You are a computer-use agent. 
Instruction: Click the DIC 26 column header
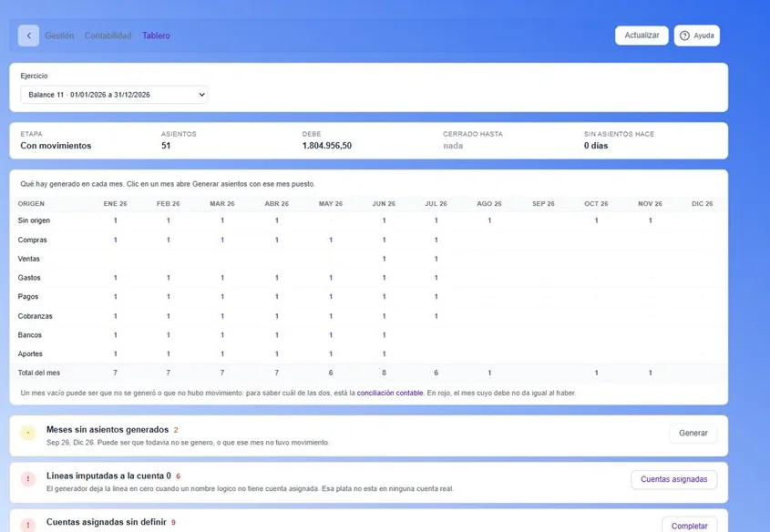tap(703, 204)
